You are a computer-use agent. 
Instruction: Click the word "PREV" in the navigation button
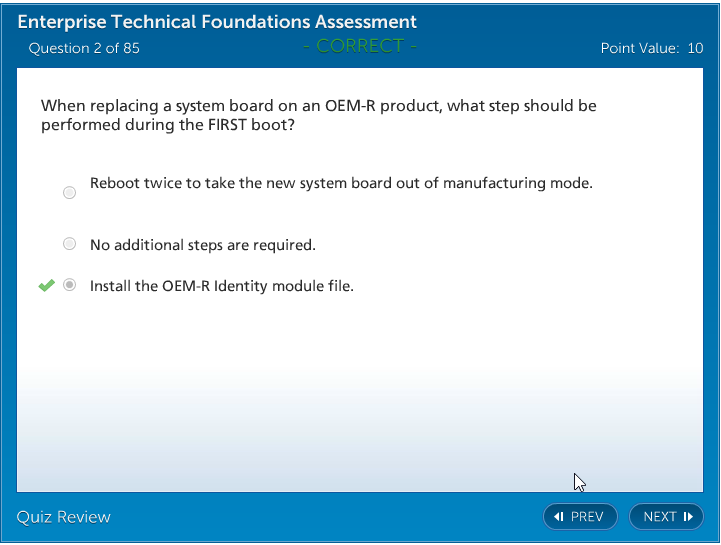tap(587, 517)
